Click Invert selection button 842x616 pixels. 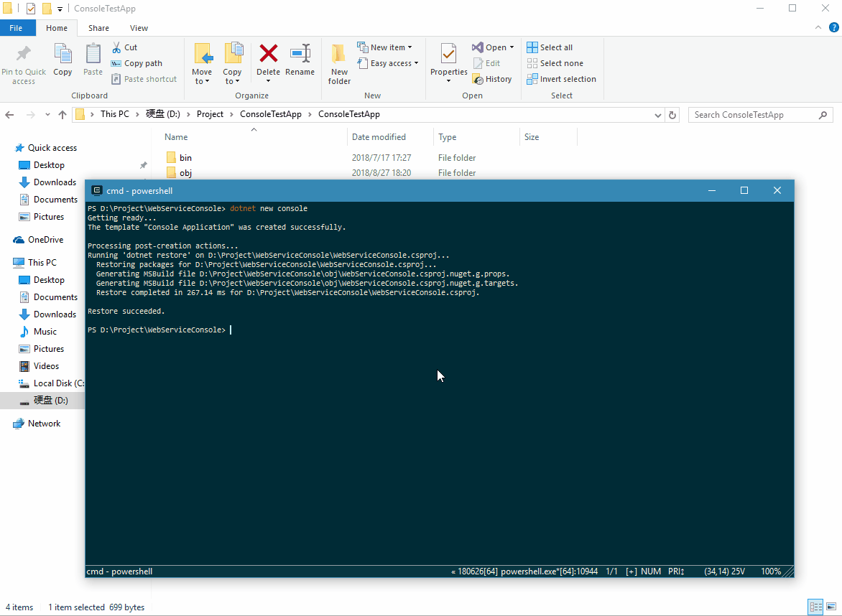point(561,79)
